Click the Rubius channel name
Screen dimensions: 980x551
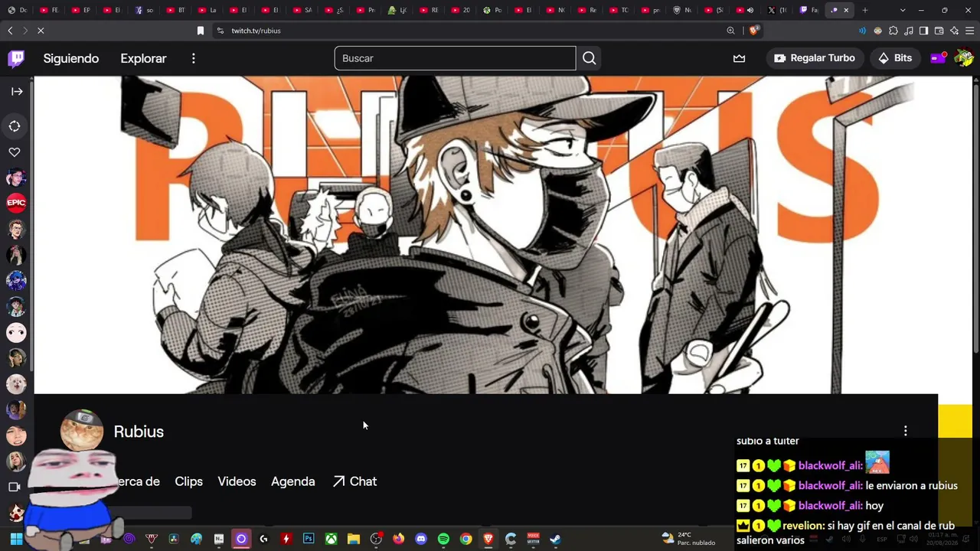pos(139,432)
